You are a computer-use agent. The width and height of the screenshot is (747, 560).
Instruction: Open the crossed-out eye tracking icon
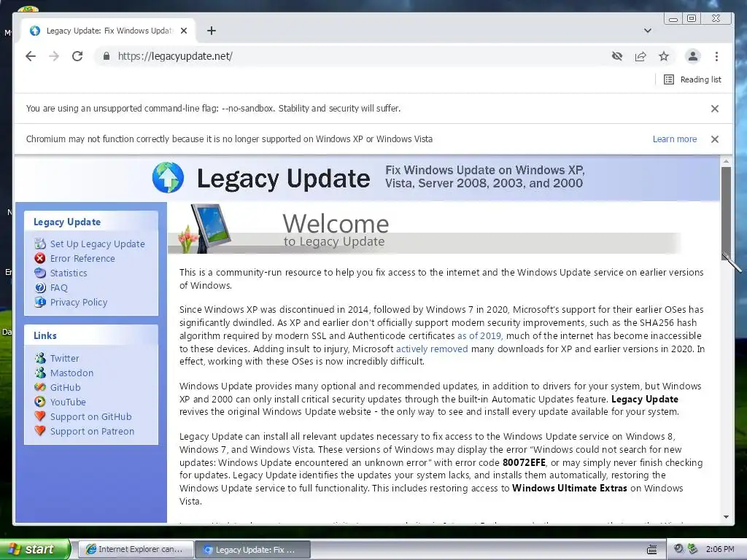617,56
